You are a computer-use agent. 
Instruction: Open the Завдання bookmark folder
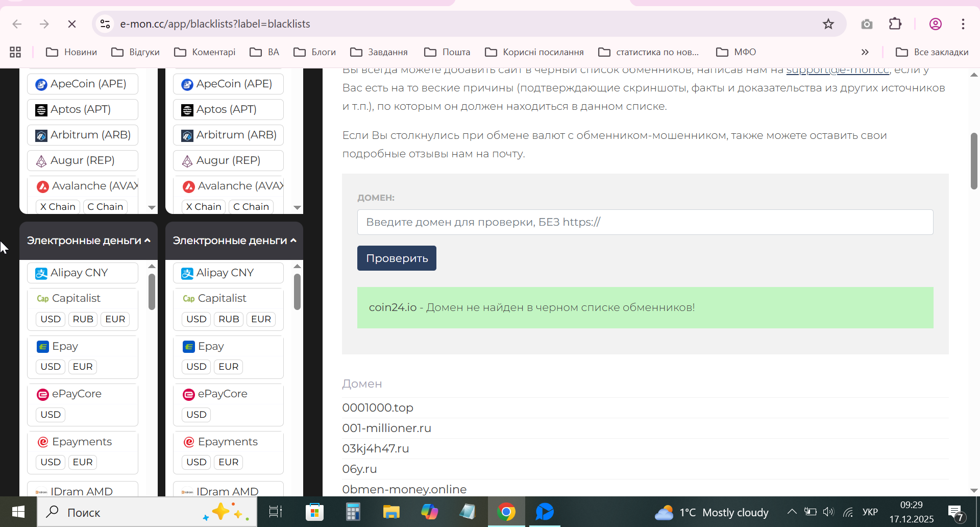379,52
